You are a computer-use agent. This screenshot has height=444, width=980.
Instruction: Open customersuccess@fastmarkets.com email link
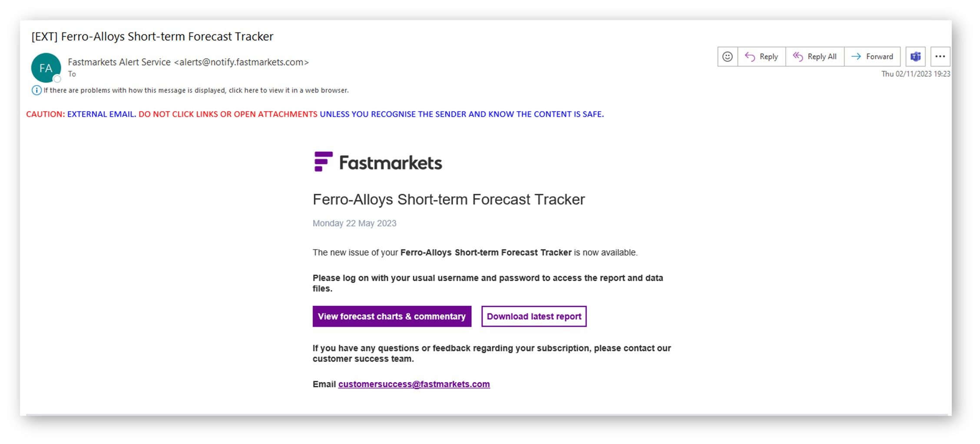[414, 384]
